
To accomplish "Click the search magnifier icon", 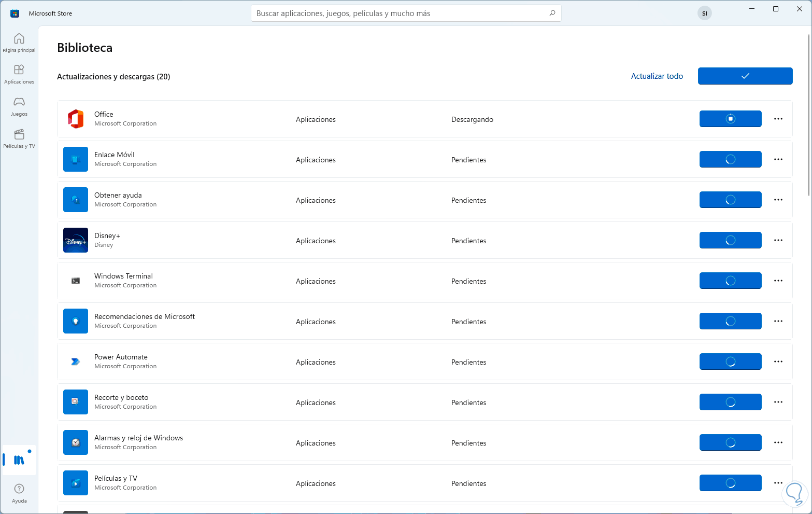I will tap(552, 13).
